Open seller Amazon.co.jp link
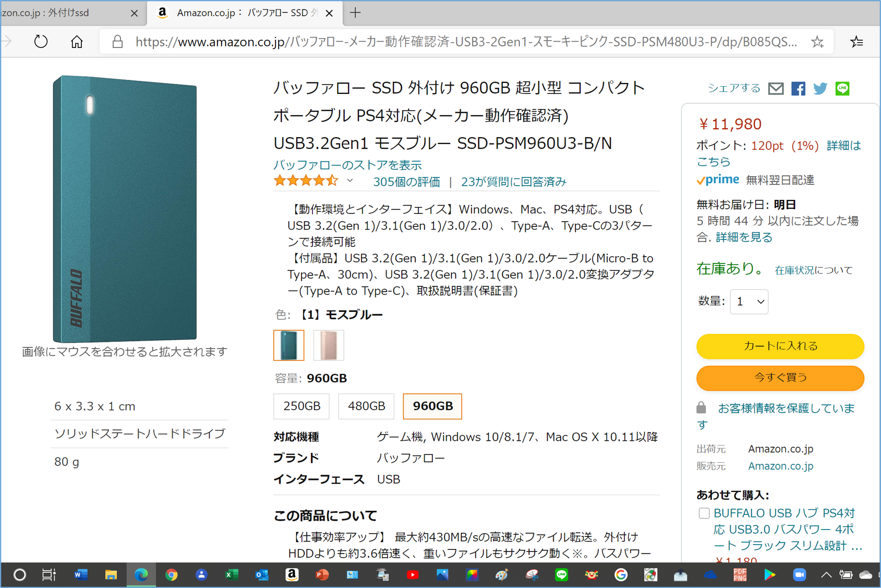 coord(780,466)
